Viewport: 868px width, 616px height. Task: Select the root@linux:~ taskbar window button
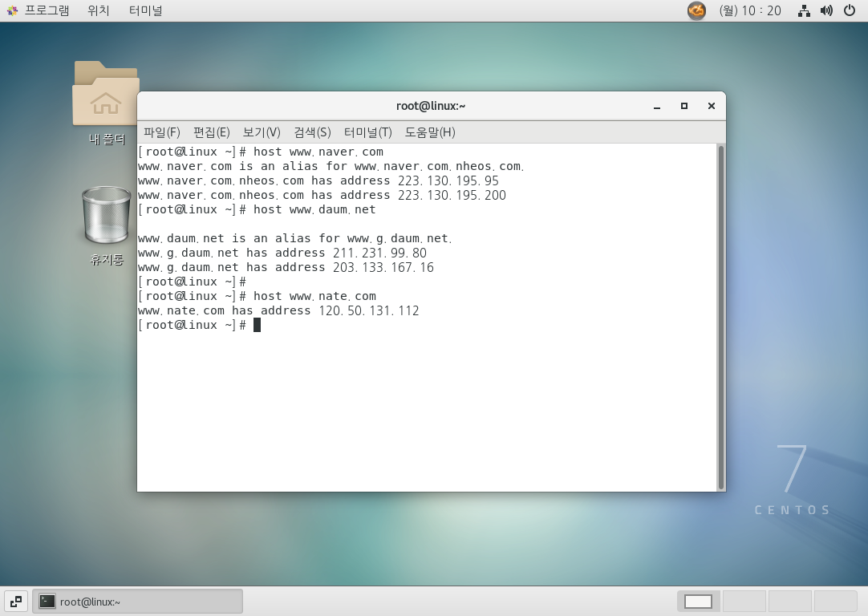[137, 602]
